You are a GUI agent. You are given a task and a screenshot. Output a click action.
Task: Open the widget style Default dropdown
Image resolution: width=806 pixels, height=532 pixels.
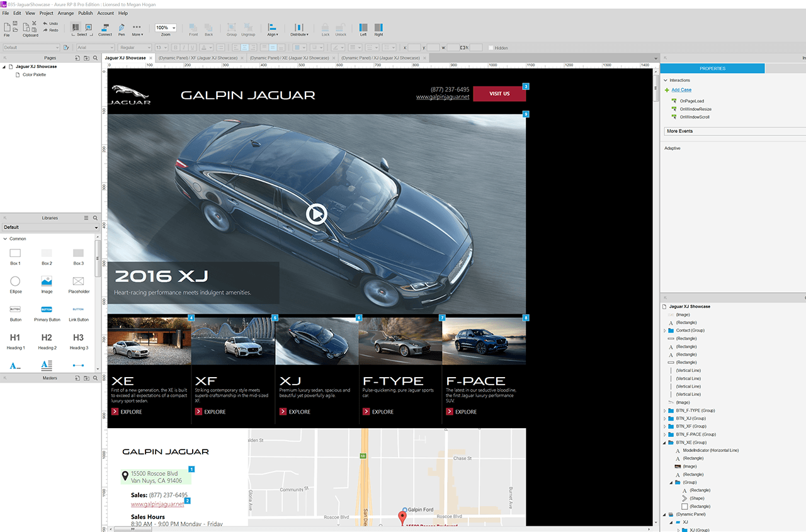(x=31, y=48)
